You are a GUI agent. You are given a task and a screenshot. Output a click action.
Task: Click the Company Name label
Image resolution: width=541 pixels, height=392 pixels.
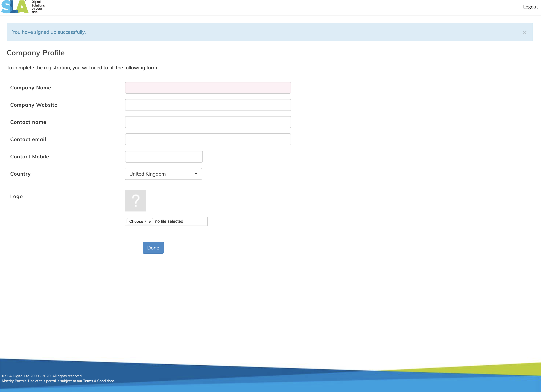coord(31,88)
